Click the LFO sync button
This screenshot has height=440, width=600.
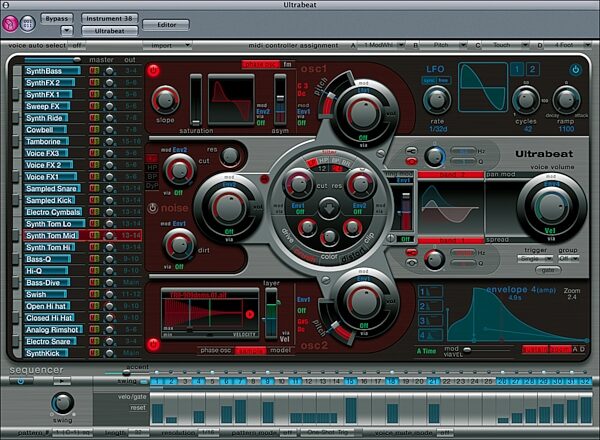click(430, 80)
